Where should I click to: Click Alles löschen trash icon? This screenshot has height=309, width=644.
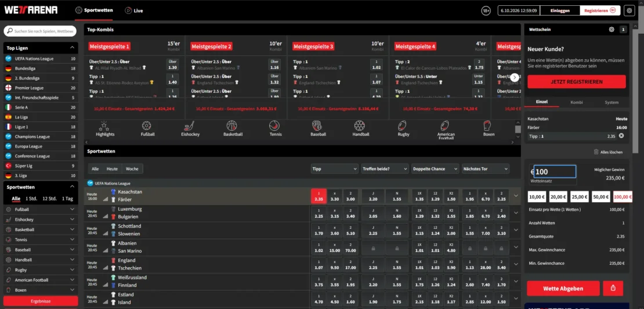point(596,152)
